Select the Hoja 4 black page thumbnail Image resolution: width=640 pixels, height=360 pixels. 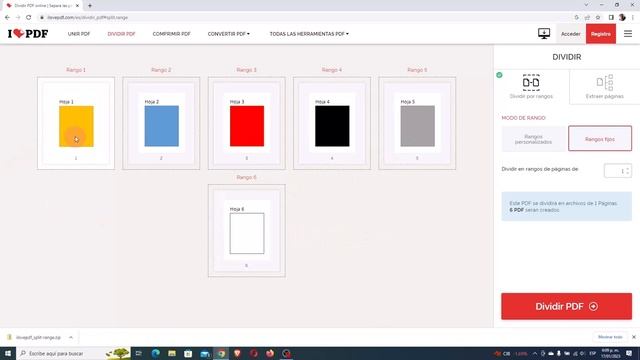coord(332,123)
